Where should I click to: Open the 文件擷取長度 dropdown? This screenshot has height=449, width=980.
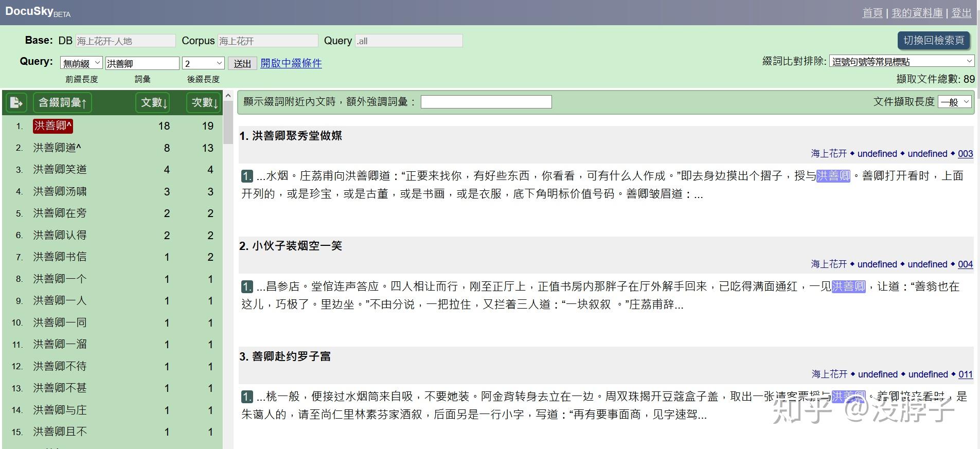point(955,102)
